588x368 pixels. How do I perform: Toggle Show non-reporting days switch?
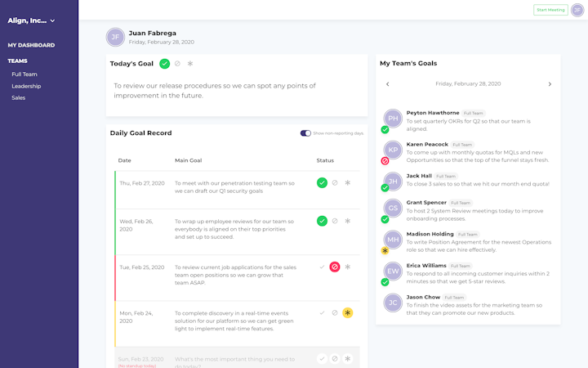coord(305,133)
